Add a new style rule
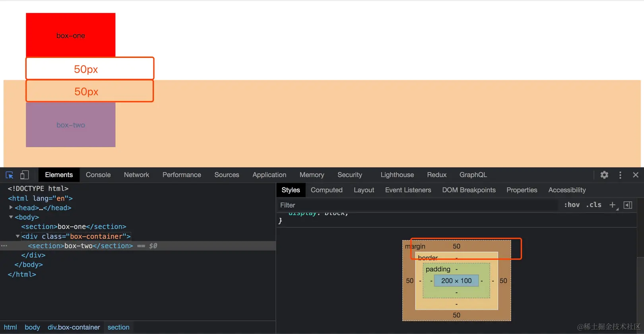Screen dimensions: 644x334 point(613,205)
